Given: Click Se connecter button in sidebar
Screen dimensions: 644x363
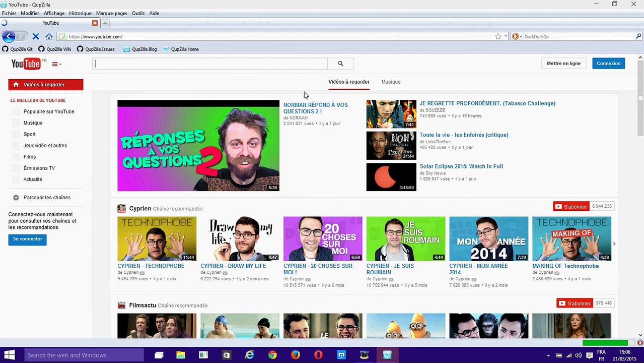Looking at the screenshot, I should point(28,239).
